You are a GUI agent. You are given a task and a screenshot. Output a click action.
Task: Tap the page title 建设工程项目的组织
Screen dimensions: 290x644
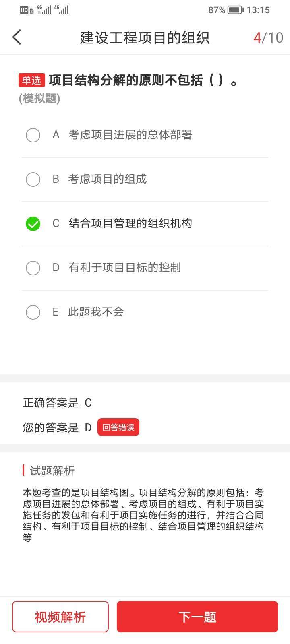(x=145, y=38)
